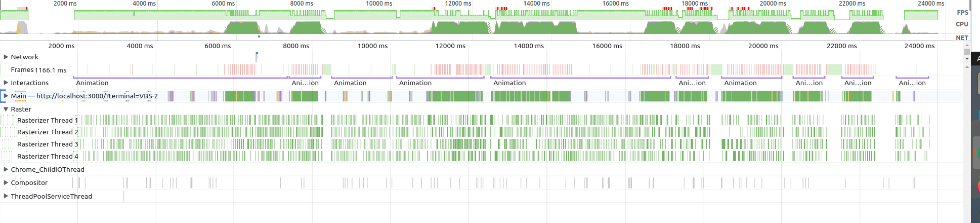Viewport: 980px width, 223px height.
Task: Click the Compositor label
Action: (x=29, y=182)
